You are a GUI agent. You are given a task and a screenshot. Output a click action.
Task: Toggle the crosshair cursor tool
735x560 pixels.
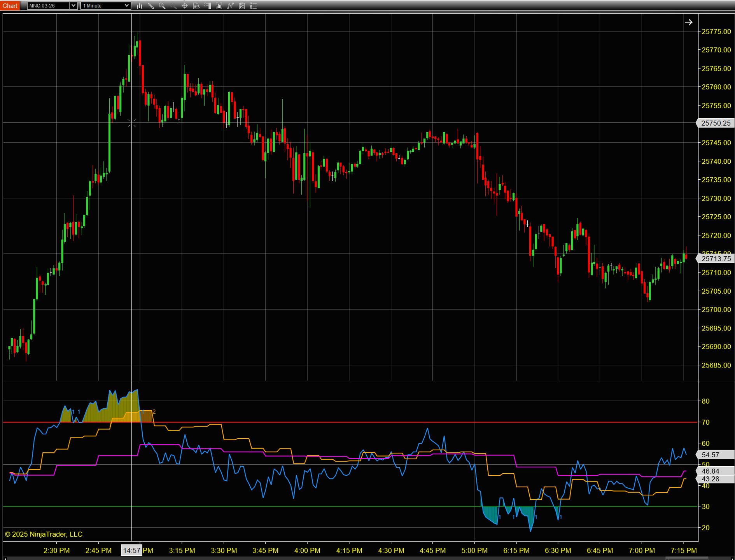click(x=185, y=6)
